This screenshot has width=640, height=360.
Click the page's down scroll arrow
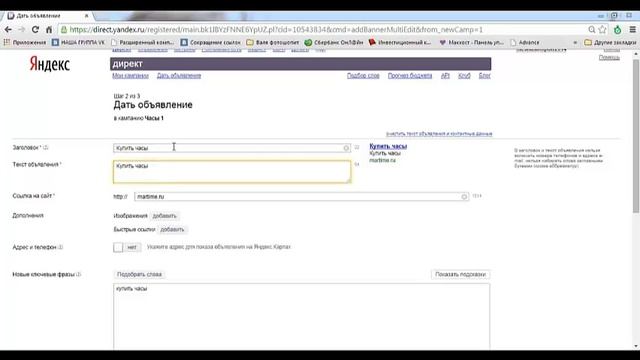[x=636, y=346]
